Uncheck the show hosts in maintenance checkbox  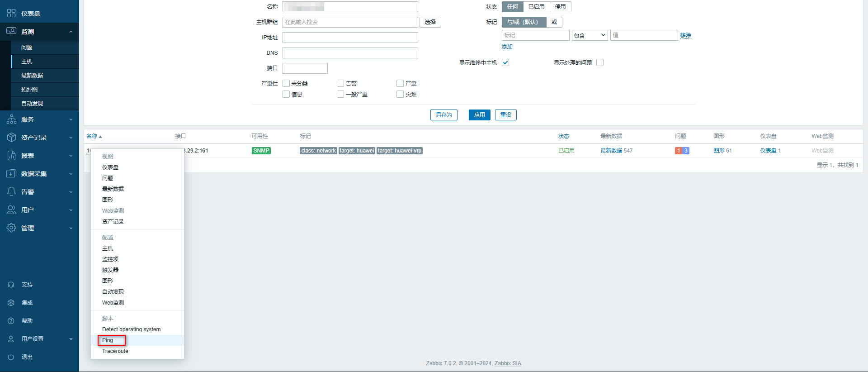pos(505,62)
